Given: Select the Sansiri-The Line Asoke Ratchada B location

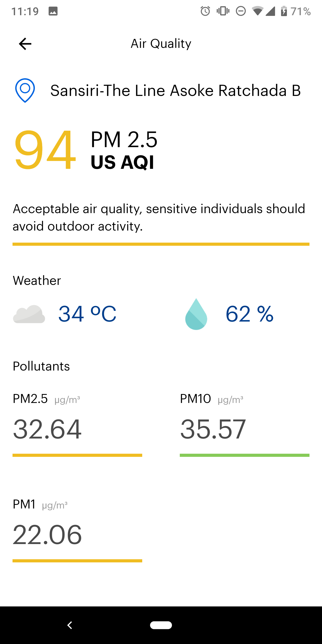Looking at the screenshot, I should (x=176, y=91).
